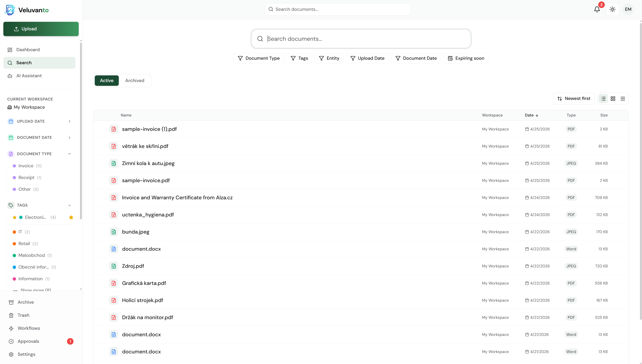Click image icon of Zdroj.pdf
The height and width of the screenshot is (364, 642).
pos(114,266)
